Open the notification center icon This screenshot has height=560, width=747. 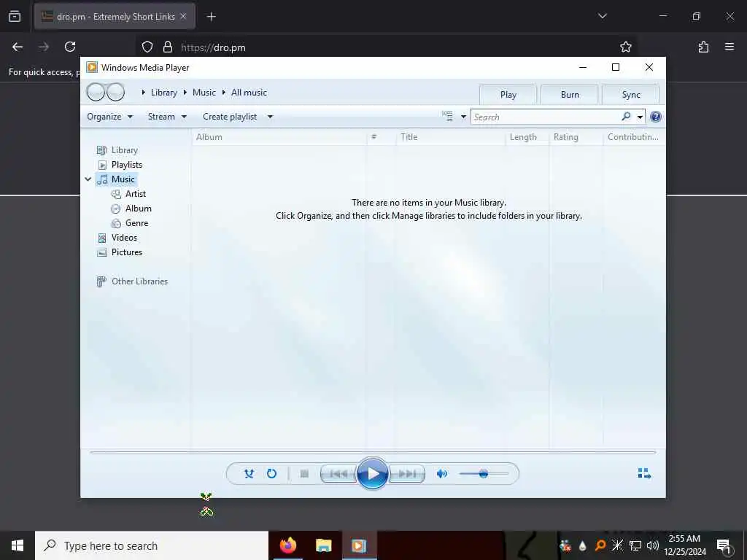pyautogui.click(x=724, y=545)
